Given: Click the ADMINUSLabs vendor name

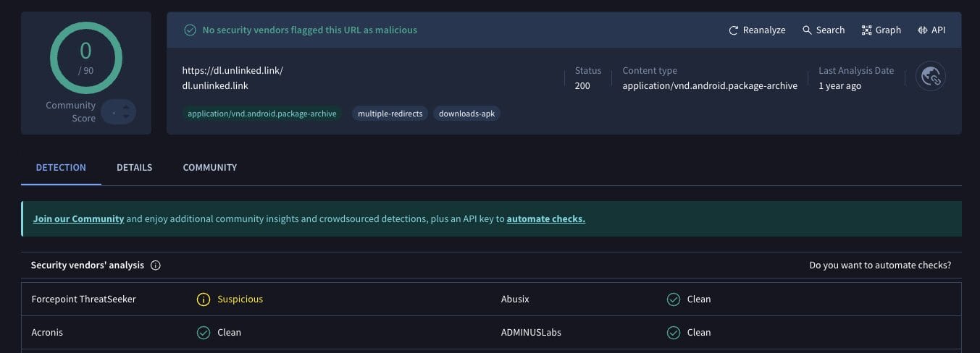Looking at the screenshot, I should [x=531, y=332].
